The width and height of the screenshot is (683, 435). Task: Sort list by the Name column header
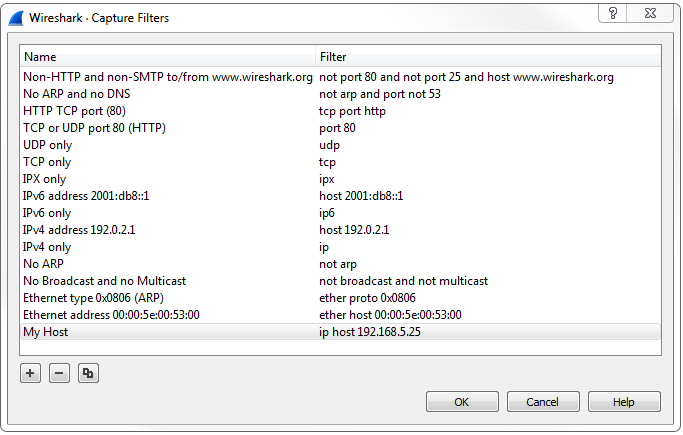[x=167, y=57]
